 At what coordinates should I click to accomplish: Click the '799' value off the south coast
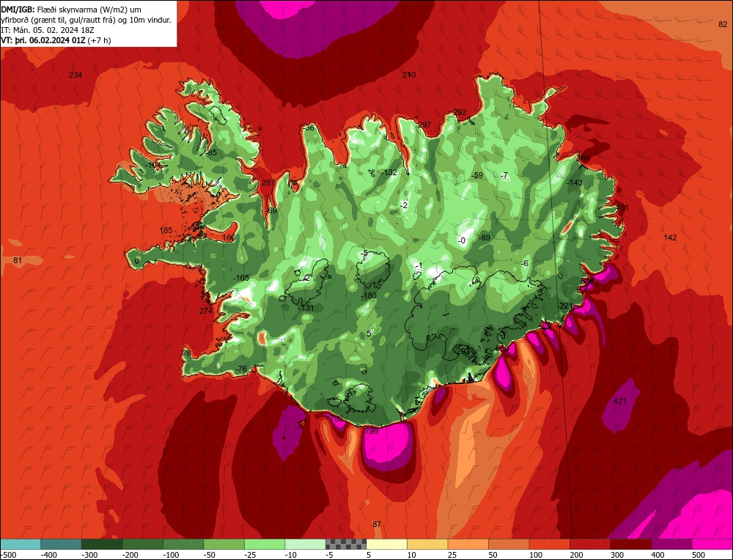[x=371, y=431]
